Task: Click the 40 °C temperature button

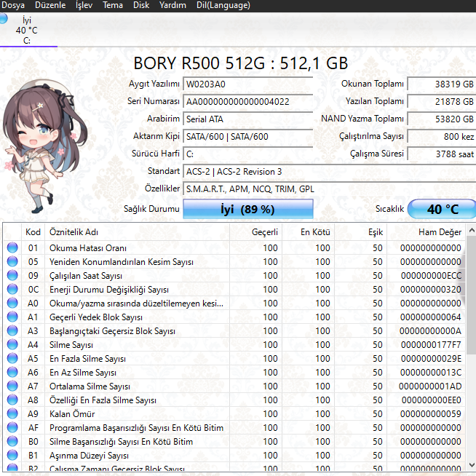Action: click(x=442, y=209)
